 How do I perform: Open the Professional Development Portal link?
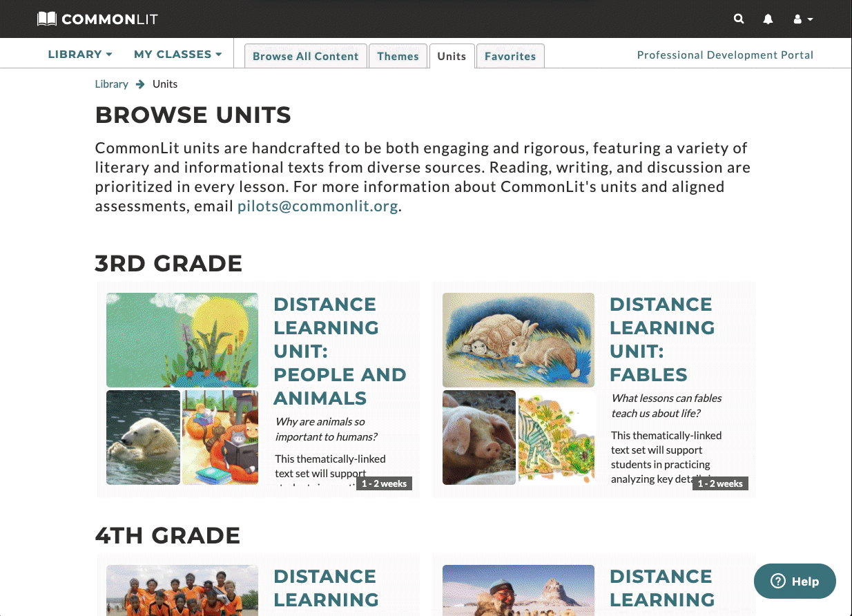pos(725,55)
